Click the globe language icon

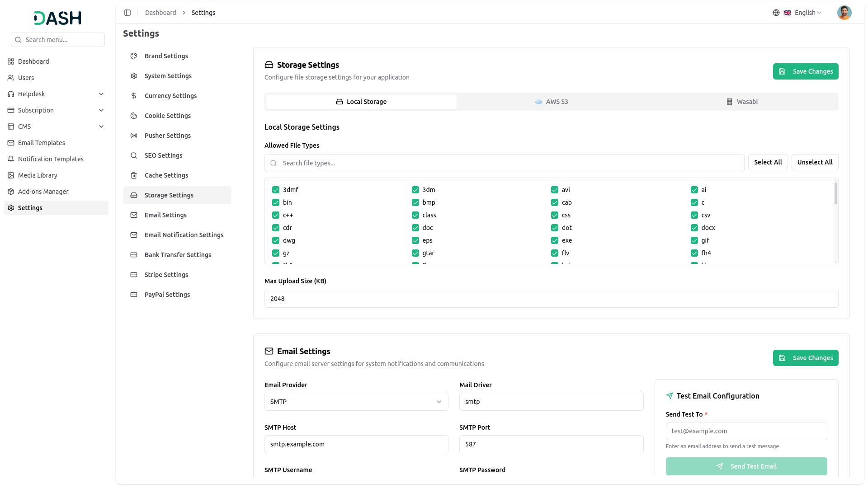click(776, 13)
